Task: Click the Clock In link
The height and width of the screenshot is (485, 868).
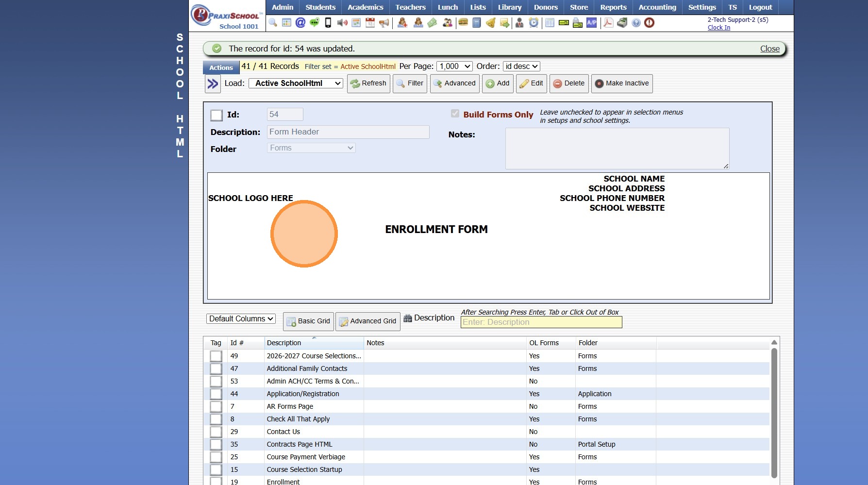Action: [x=718, y=28]
